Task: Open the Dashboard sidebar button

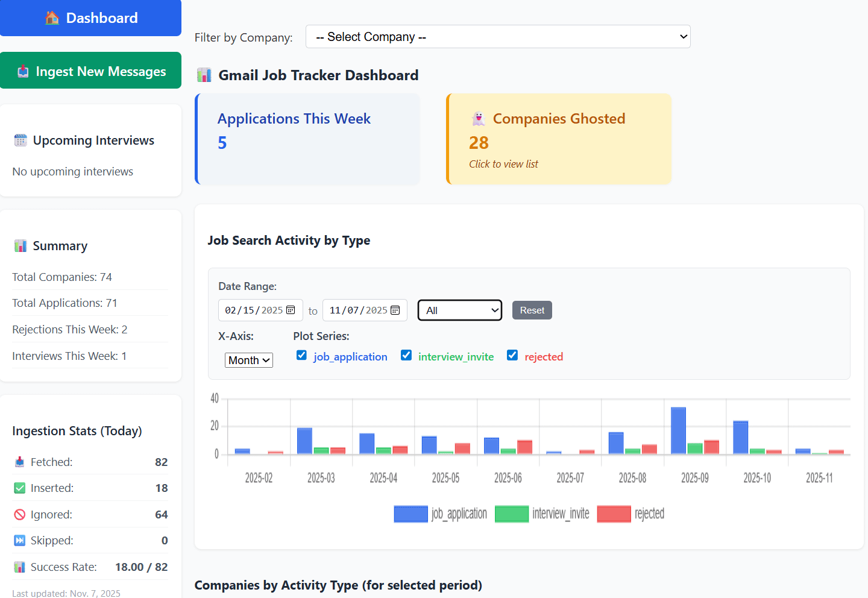Action: click(x=90, y=18)
